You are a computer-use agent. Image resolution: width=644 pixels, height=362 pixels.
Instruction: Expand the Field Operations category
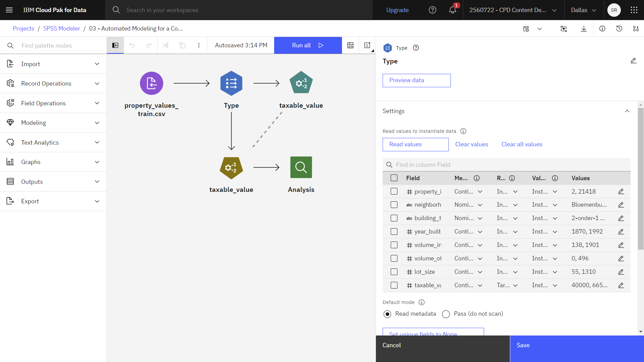point(53,103)
